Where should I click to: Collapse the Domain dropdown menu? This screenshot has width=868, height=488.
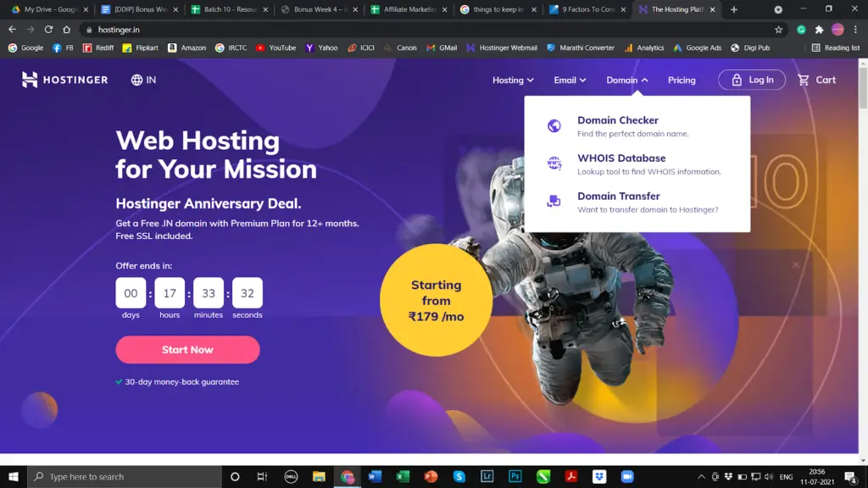pos(627,80)
